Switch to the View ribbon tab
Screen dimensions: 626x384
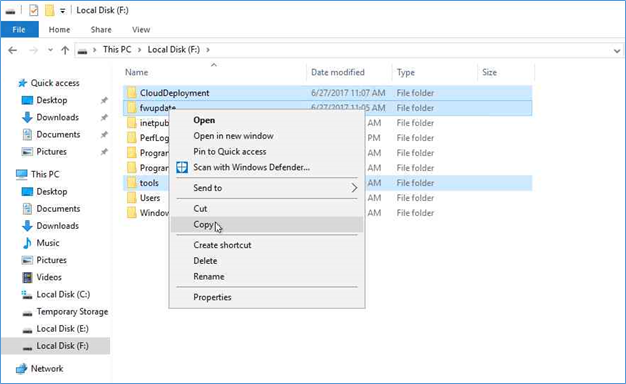pyautogui.click(x=141, y=30)
